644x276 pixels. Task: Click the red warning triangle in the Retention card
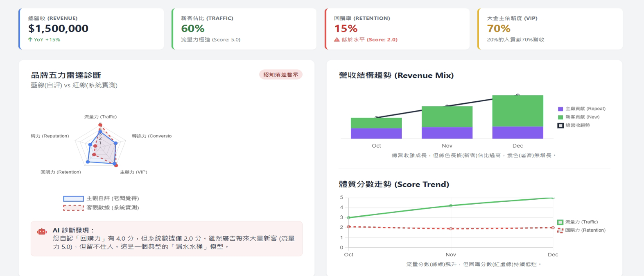337,40
